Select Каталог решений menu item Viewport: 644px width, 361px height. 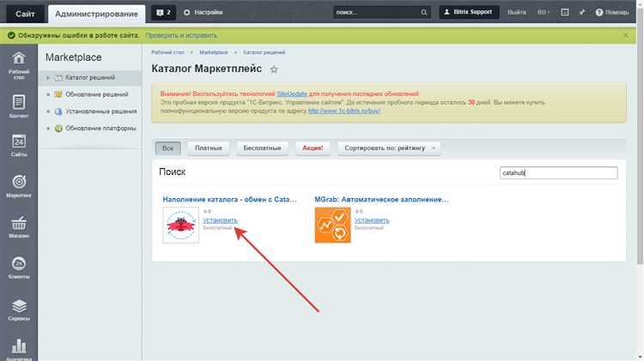[90, 77]
